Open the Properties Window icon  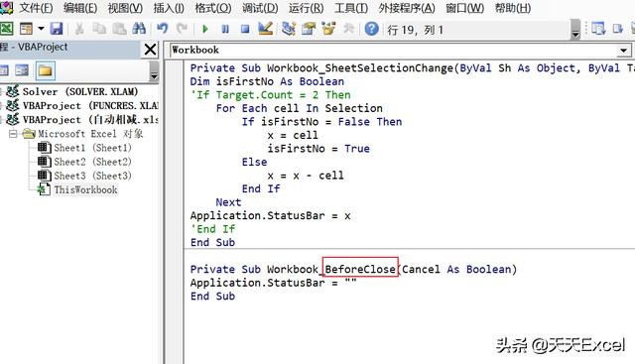tap(309, 29)
